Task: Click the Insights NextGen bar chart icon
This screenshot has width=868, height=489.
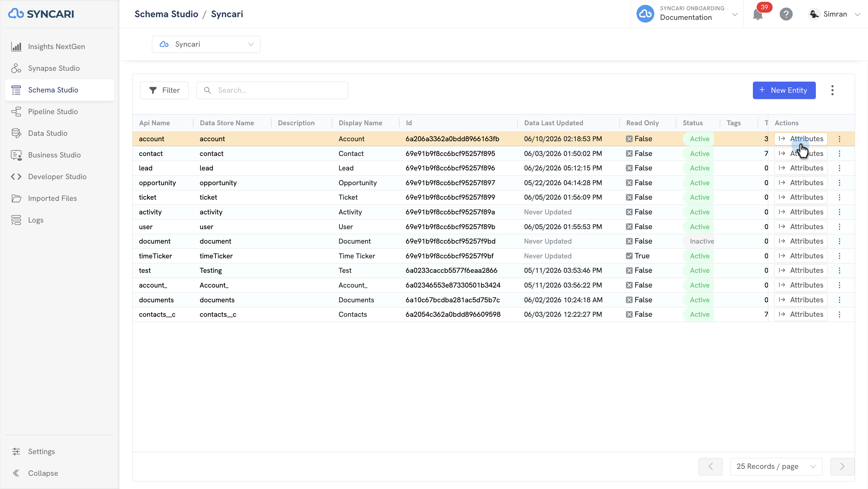Action: [16, 46]
